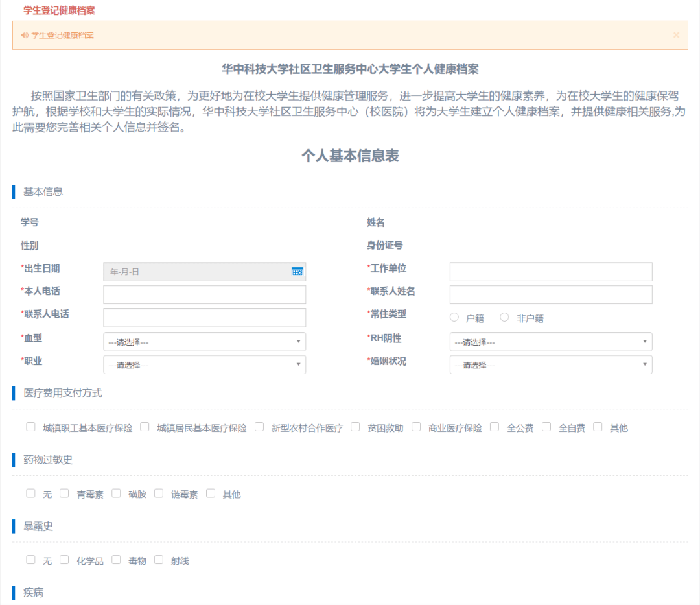The image size is (700, 605).
Task: Tick the 贫困救助 checkbox
Action: pyautogui.click(x=355, y=427)
